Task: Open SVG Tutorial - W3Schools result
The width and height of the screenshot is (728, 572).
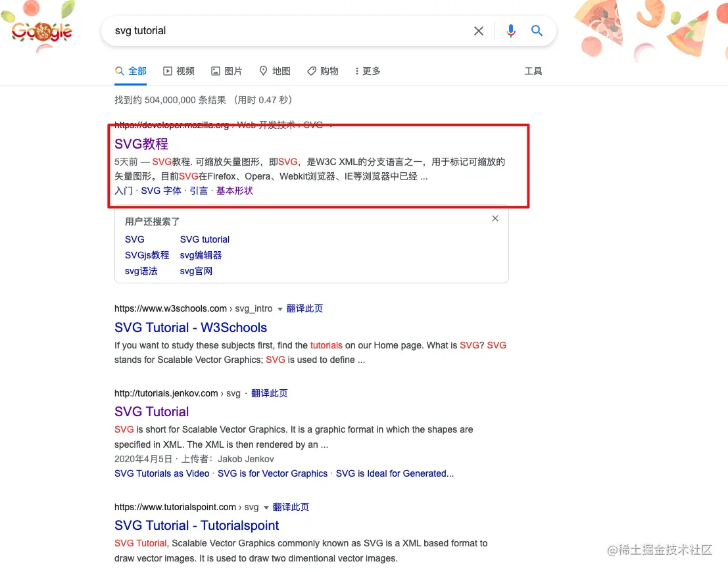Action: [191, 328]
